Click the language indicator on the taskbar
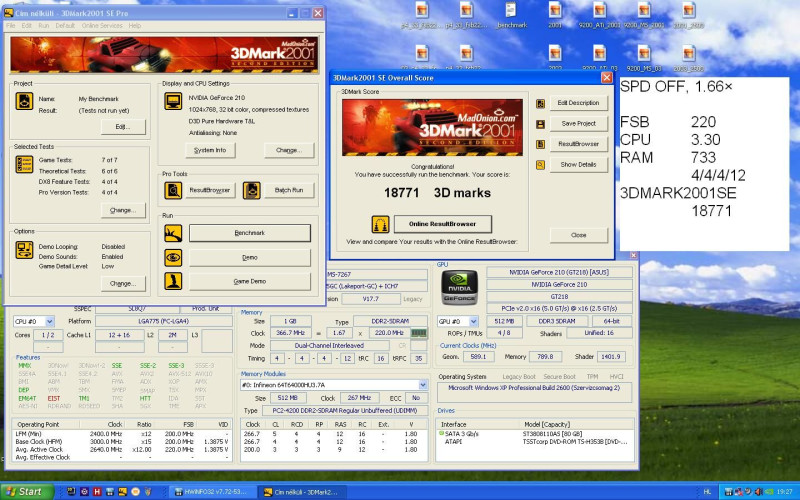Screen dimensions: 800x500 [x=707, y=492]
